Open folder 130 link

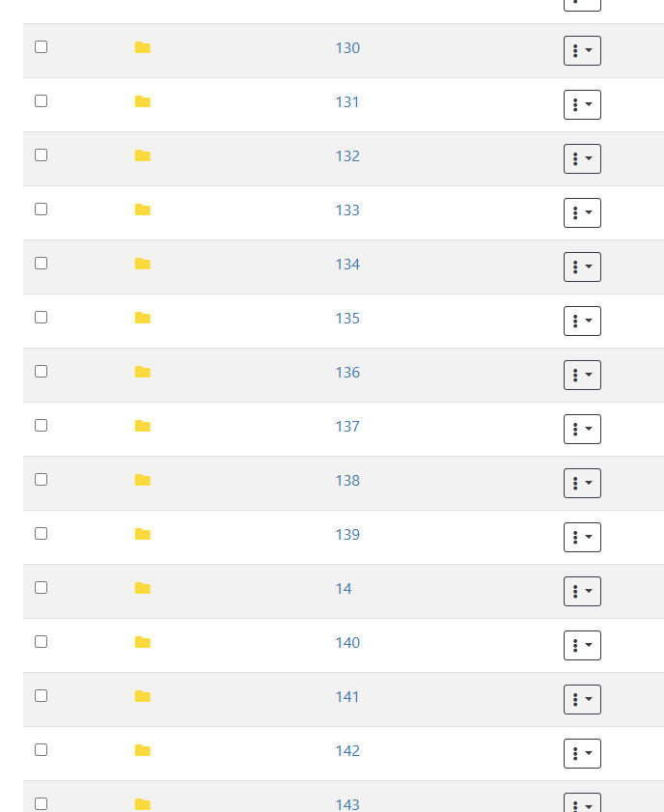(x=347, y=48)
